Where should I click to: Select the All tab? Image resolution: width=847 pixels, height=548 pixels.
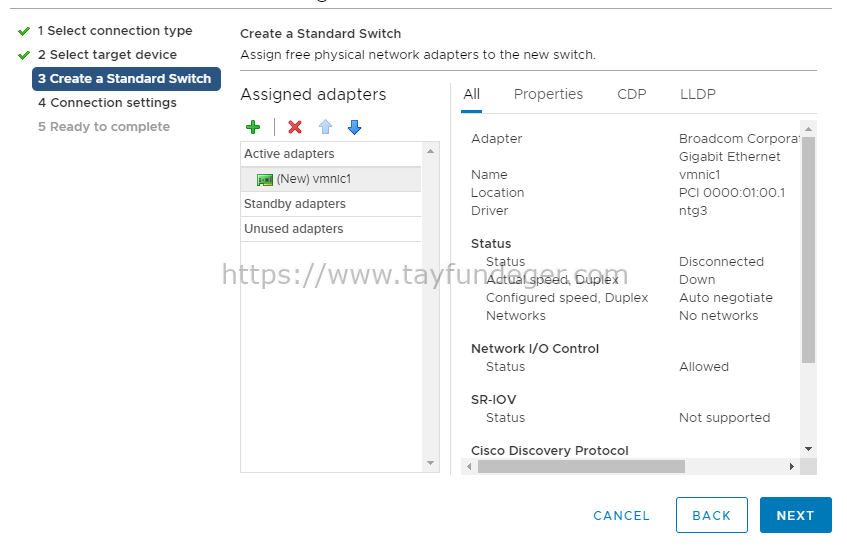pyautogui.click(x=472, y=94)
